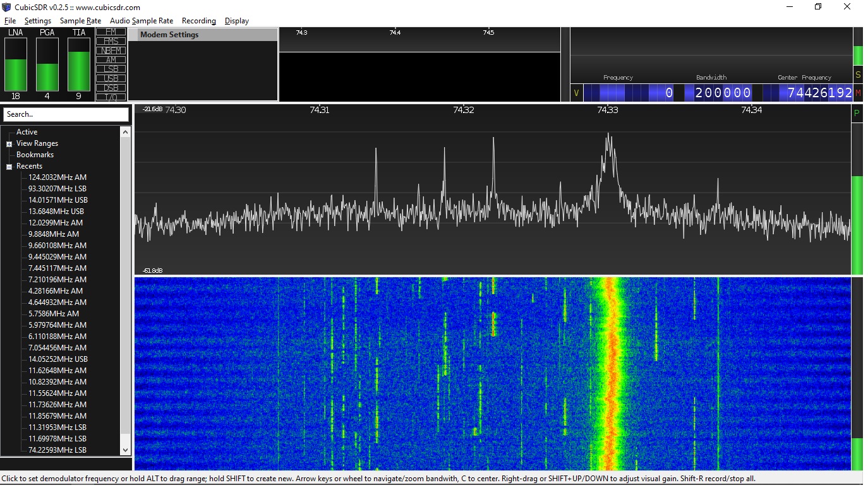Open Bookmarks in the tree
The width and height of the screenshot is (868, 490).
(35, 155)
